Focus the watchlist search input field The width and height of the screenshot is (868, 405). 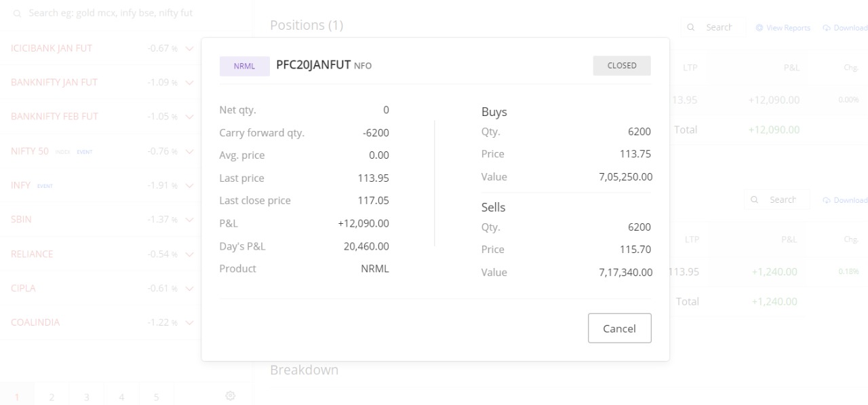coord(125,14)
